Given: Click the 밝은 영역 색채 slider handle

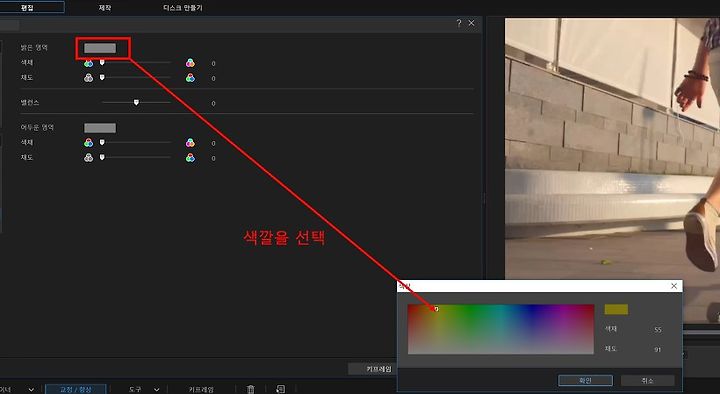Looking at the screenshot, I should (x=102, y=62).
